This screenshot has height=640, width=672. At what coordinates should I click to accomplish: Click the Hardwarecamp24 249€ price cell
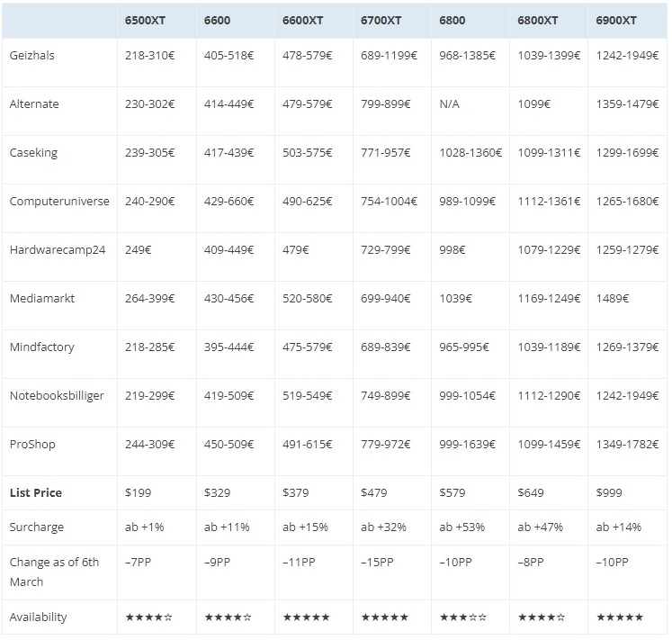139,249
